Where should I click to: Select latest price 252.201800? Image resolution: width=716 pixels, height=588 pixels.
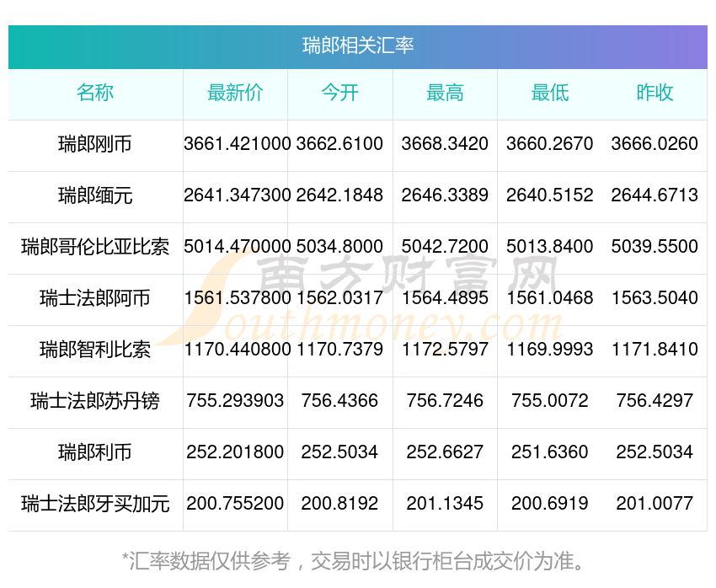click(x=235, y=452)
